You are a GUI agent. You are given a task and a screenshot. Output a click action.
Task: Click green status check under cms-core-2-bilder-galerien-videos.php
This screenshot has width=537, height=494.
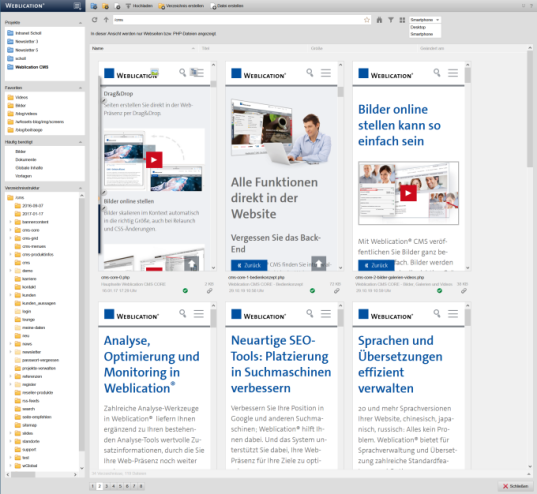click(439, 291)
